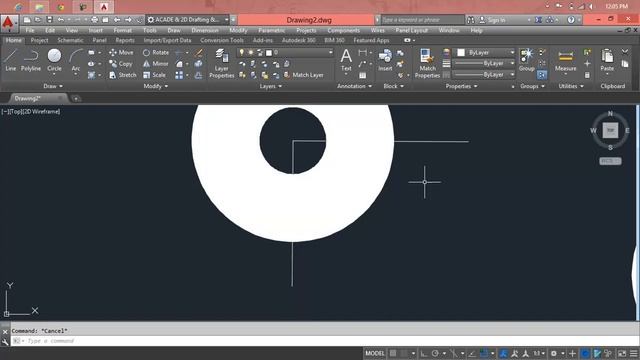Click the command line input field

coord(325,340)
